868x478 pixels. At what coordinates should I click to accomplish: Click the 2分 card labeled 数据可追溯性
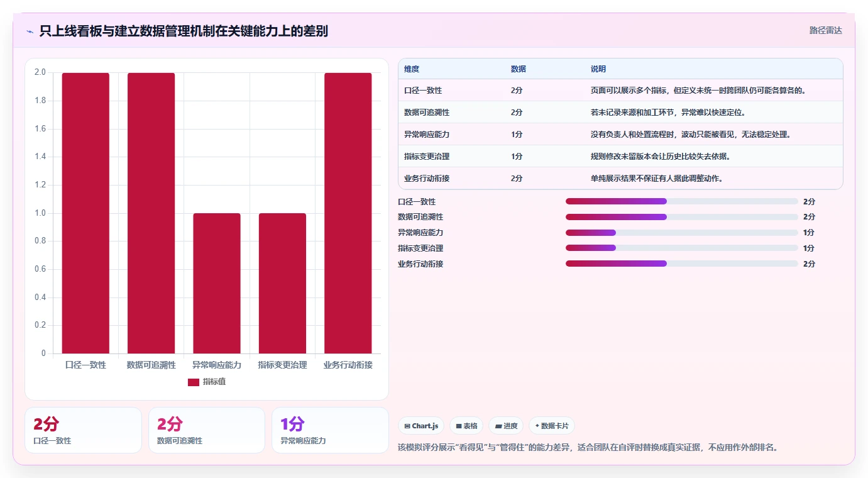(x=207, y=430)
